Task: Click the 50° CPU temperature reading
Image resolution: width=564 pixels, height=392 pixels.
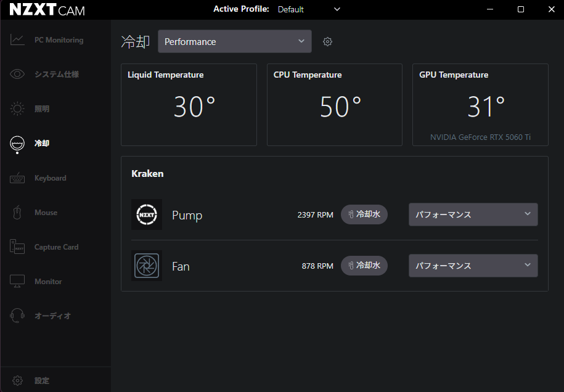Action: click(340, 107)
